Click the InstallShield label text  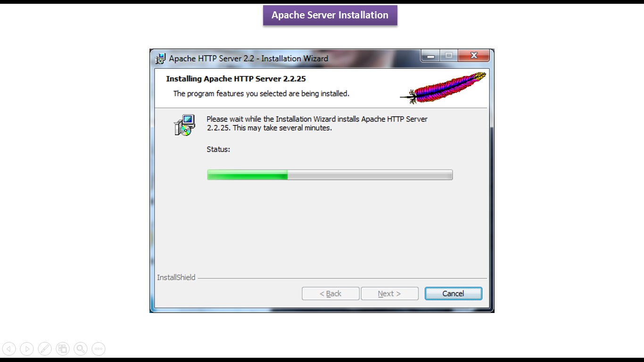click(x=176, y=277)
